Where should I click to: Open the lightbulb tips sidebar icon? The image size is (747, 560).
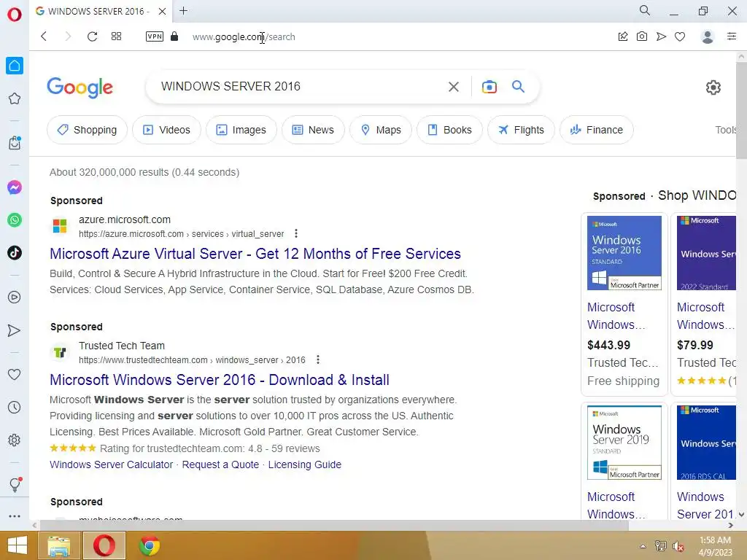(15, 484)
